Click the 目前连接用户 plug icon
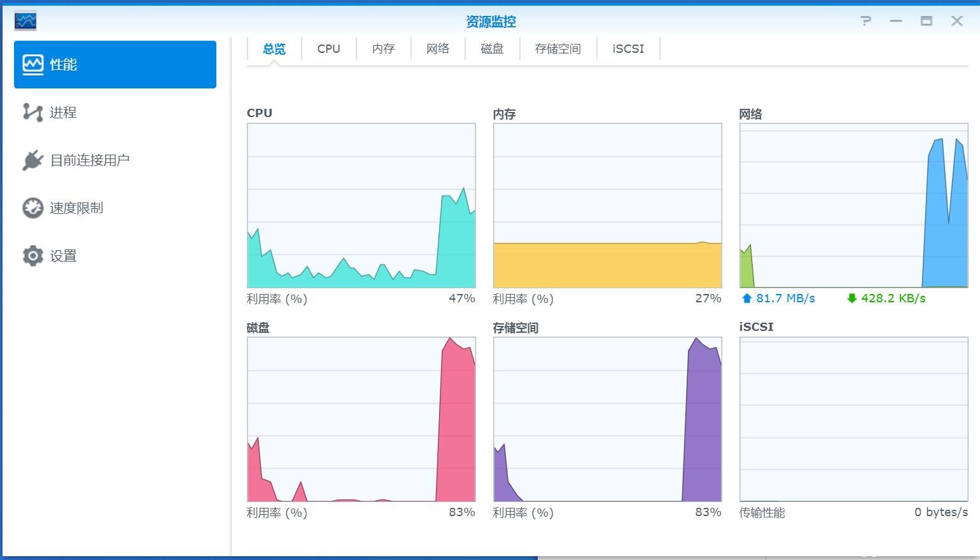This screenshot has height=560, width=980. 33,160
